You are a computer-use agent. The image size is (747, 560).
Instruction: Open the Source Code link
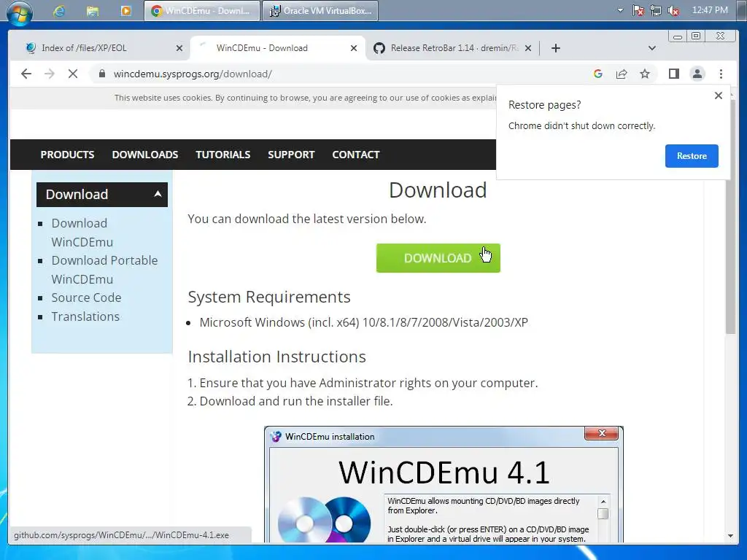[86, 297]
